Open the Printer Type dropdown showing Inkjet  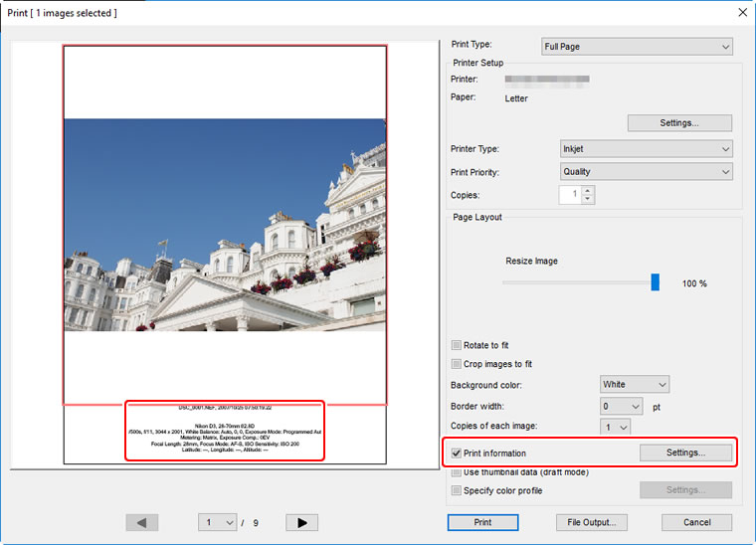646,149
